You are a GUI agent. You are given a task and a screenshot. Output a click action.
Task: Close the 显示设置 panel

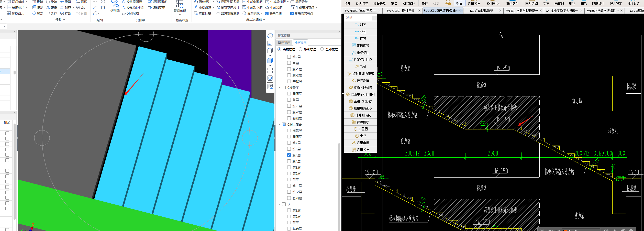339,31
